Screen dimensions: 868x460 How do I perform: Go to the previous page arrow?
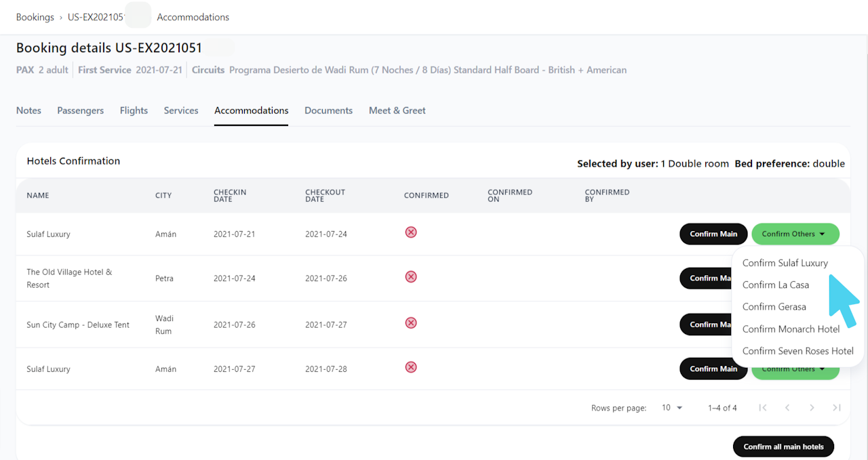point(787,408)
